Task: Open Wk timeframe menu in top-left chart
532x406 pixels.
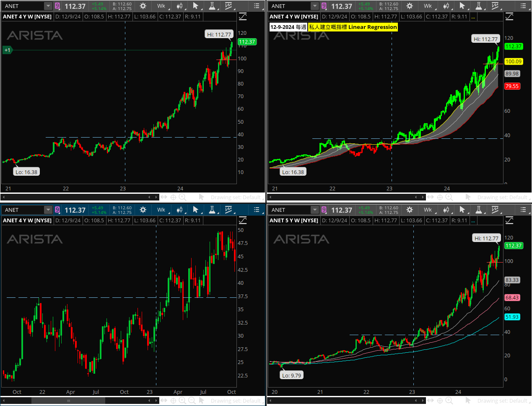Action: pos(162,6)
